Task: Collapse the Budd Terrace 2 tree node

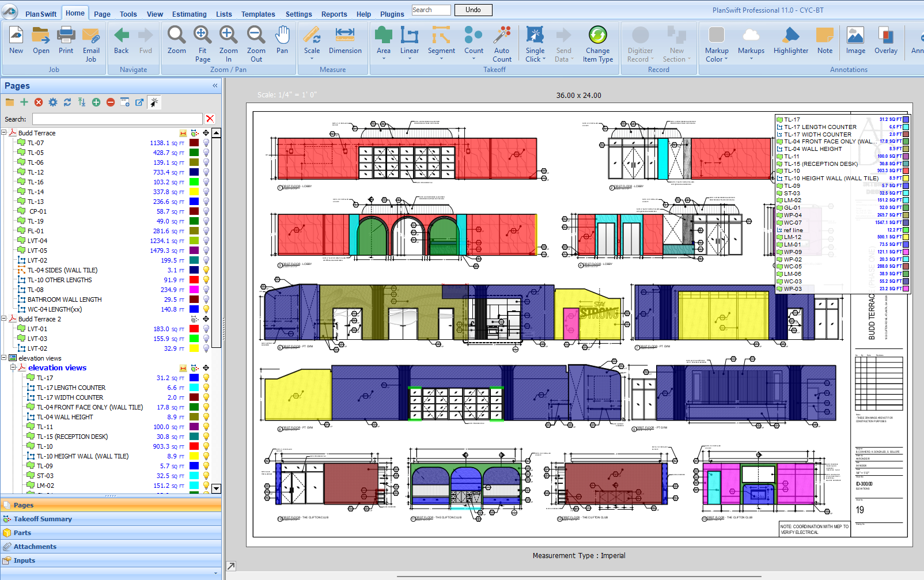Action: 4,319
